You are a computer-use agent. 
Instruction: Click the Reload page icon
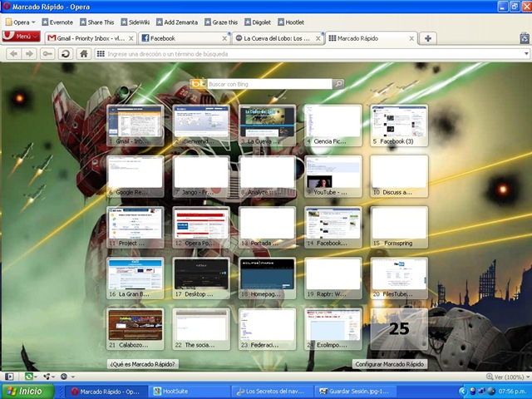[x=65, y=53]
